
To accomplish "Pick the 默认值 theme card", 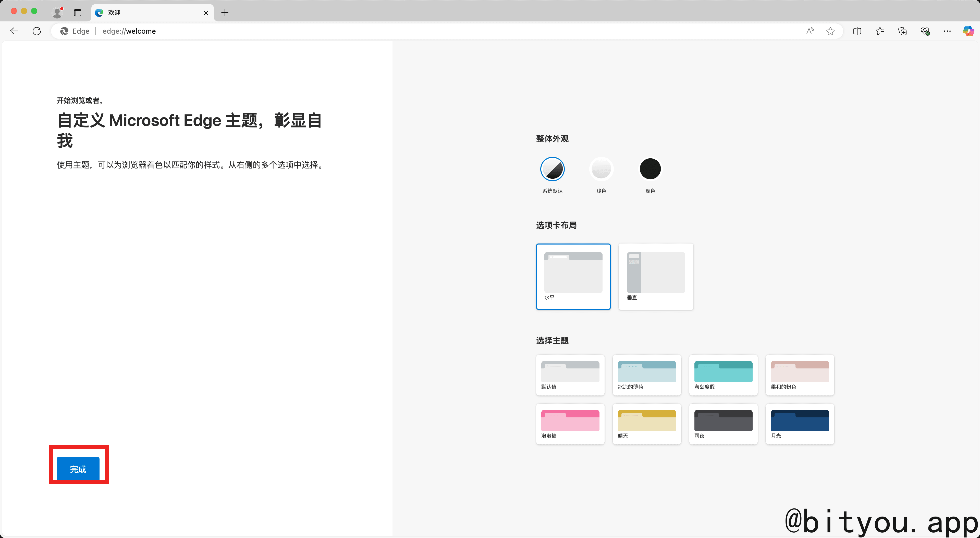I will pos(570,375).
